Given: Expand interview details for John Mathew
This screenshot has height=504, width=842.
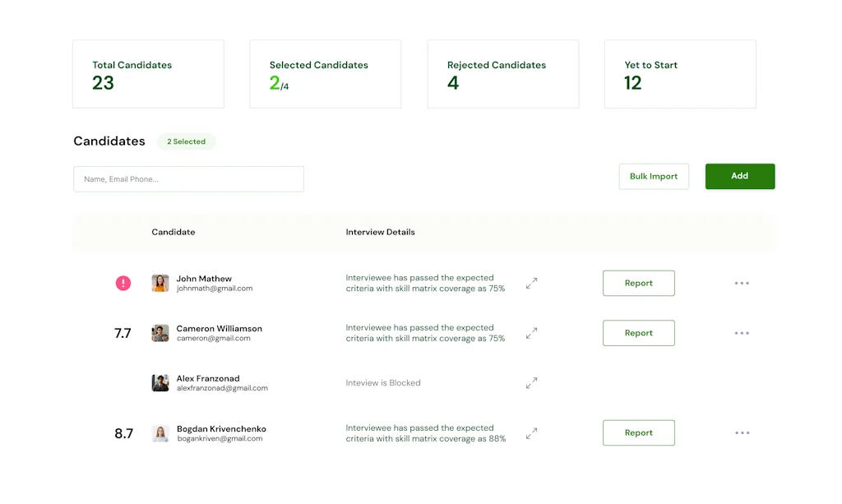Looking at the screenshot, I should [532, 283].
